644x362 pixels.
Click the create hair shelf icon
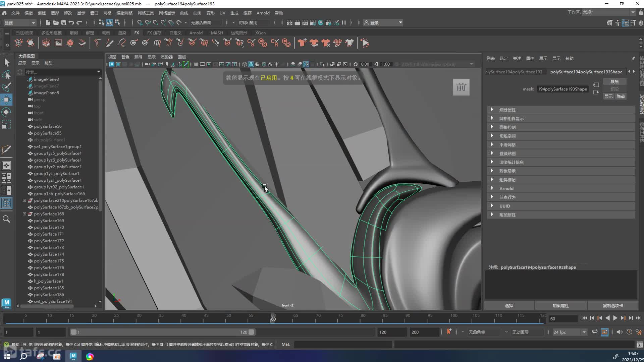97,43
